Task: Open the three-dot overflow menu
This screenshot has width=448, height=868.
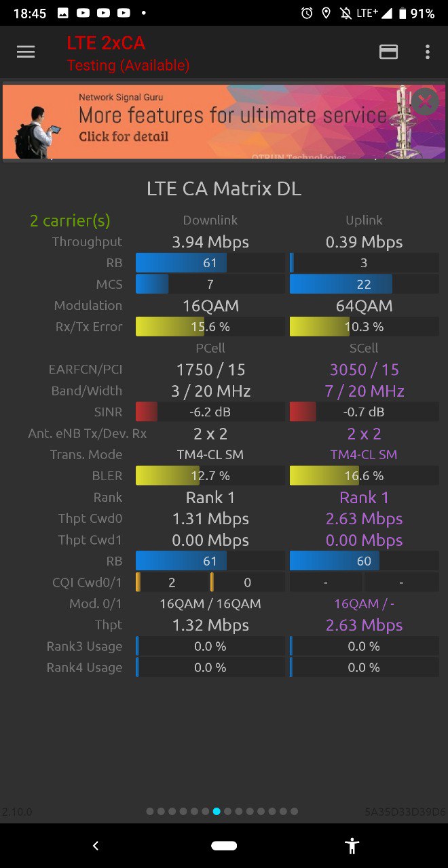Action: coord(427,52)
